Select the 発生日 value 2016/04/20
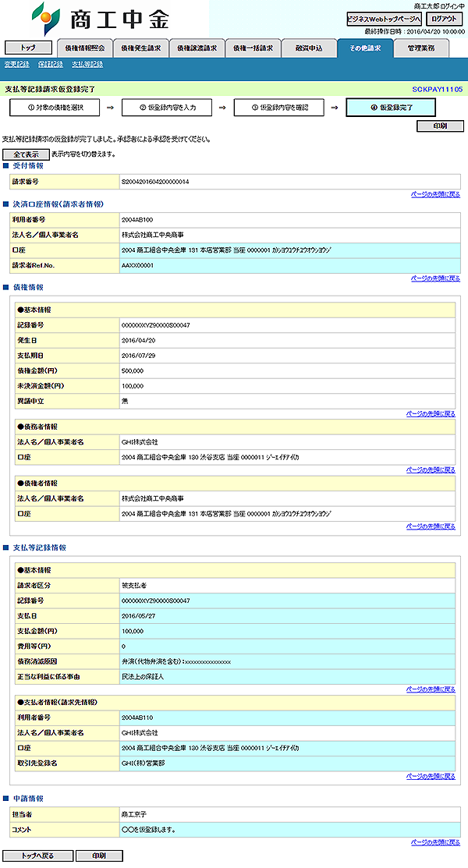The image size is (468, 868). click(x=139, y=341)
